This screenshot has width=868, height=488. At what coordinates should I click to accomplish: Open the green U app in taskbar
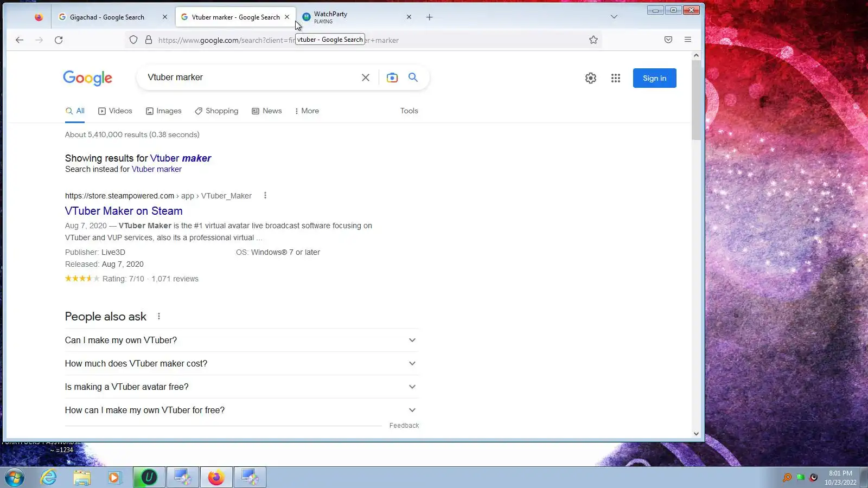click(x=149, y=477)
